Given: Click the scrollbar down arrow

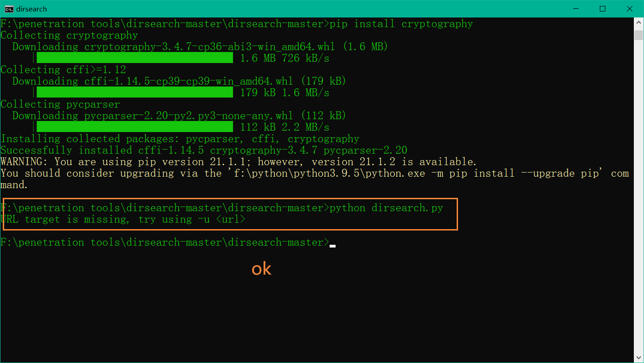Looking at the screenshot, I should (x=638, y=357).
